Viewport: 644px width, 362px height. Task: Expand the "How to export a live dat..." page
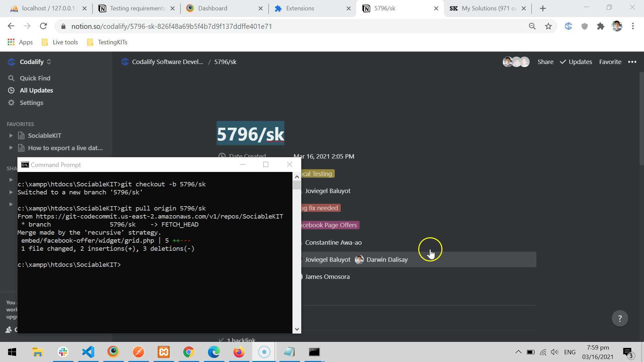click(11, 148)
